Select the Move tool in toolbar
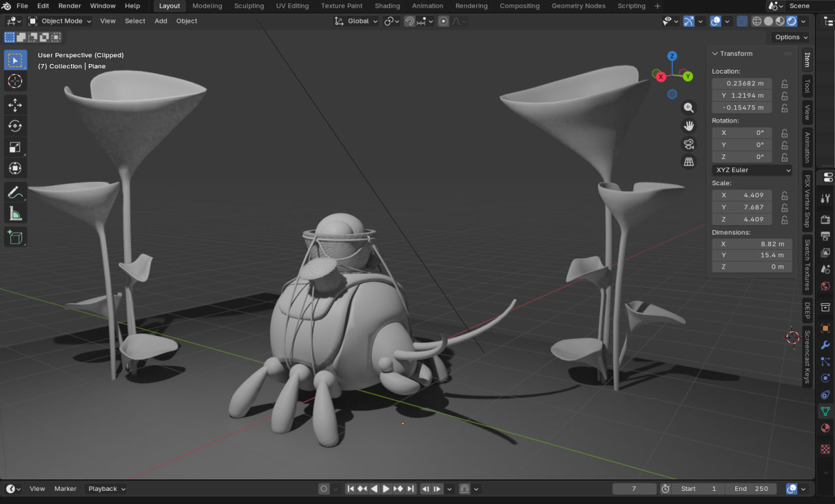Viewport: 835px width, 504px height. coord(16,104)
